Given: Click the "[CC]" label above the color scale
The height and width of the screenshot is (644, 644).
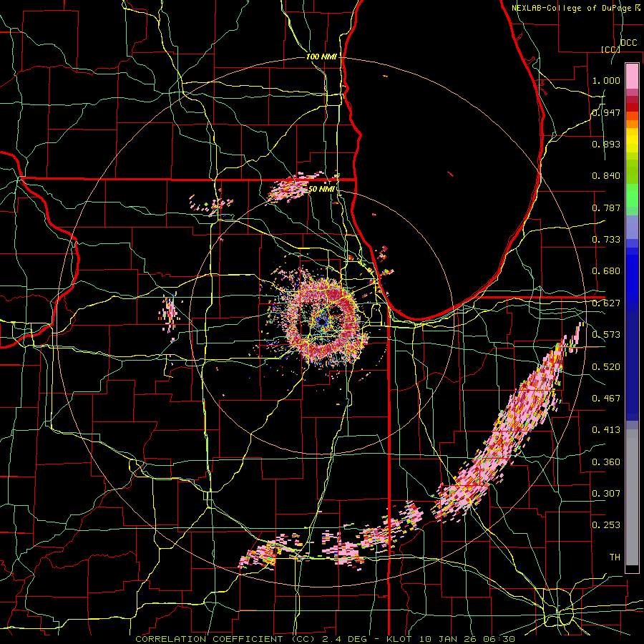Looking at the screenshot, I should pos(610,49).
